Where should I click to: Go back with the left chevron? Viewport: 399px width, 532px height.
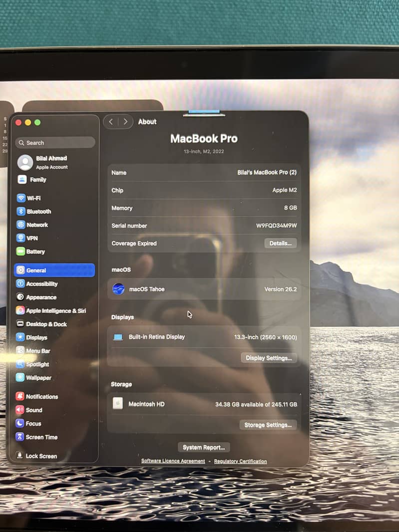coord(111,121)
